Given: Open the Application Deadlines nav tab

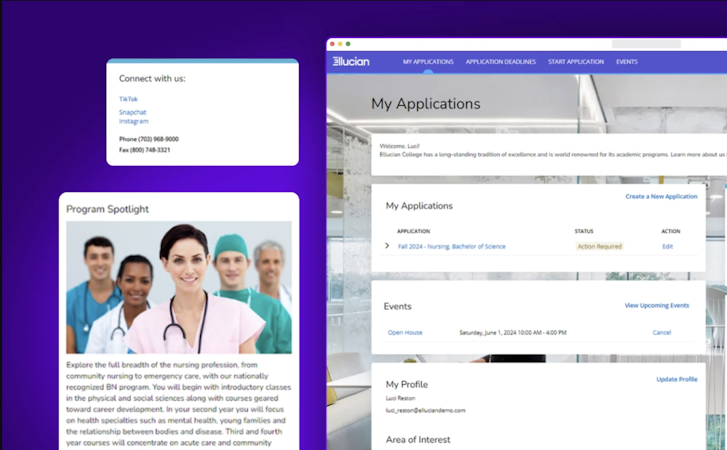Looking at the screenshot, I should click(x=501, y=62).
